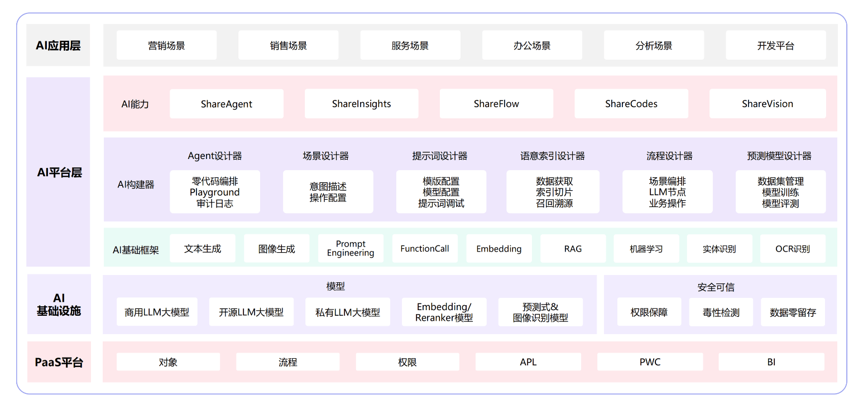
Task: Select the 提示词设计器 heading
Action: [440, 156]
